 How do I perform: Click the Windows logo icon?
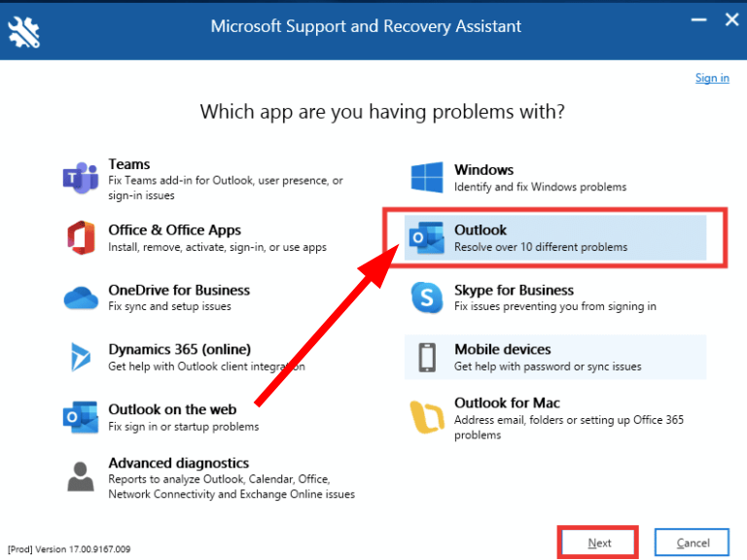tap(427, 177)
